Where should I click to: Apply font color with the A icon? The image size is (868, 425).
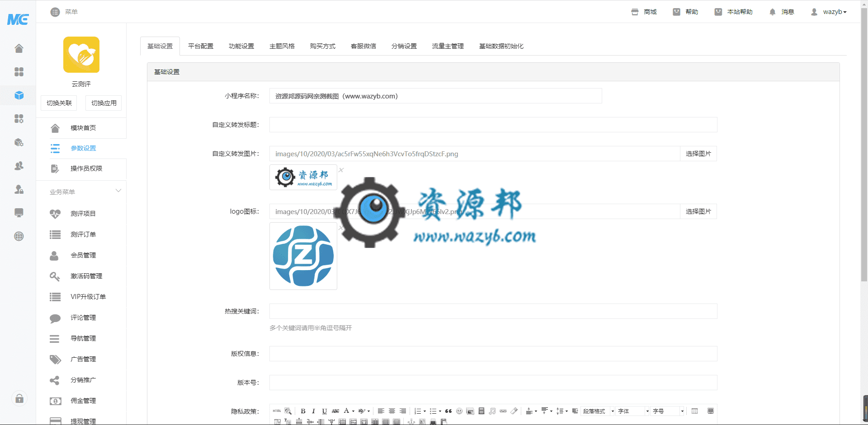tap(346, 411)
